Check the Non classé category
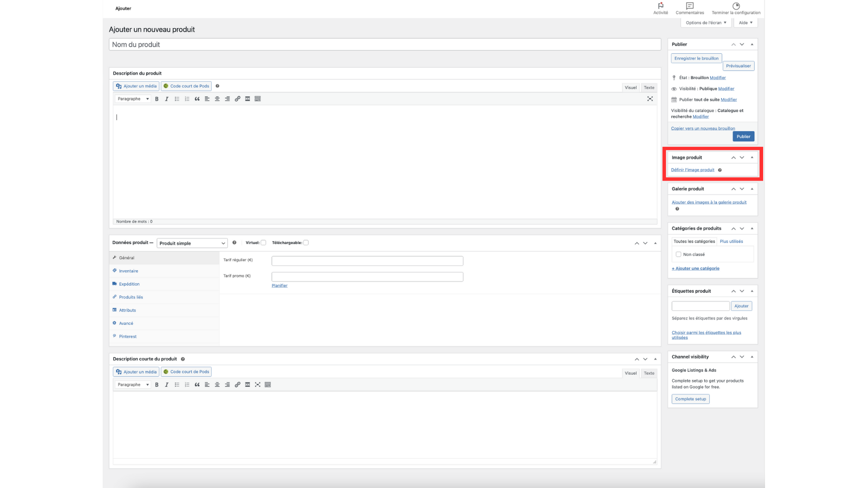The width and height of the screenshot is (868, 488). pos(678,254)
